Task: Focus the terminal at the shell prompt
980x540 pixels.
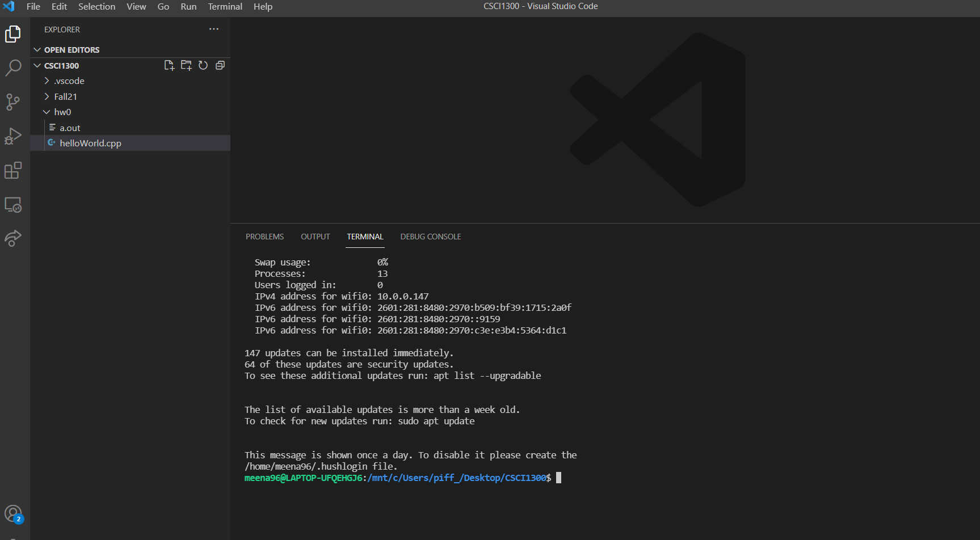Action: pyautogui.click(x=559, y=478)
